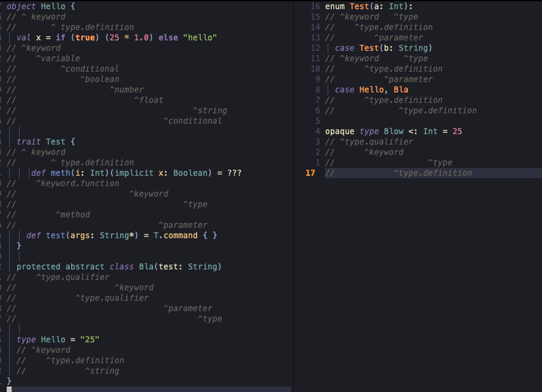Image resolution: width=542 pixels, height=392 pixels.
Task: Click 'enum Test(a: Int):' in right pane
Action: pos(369,6)
